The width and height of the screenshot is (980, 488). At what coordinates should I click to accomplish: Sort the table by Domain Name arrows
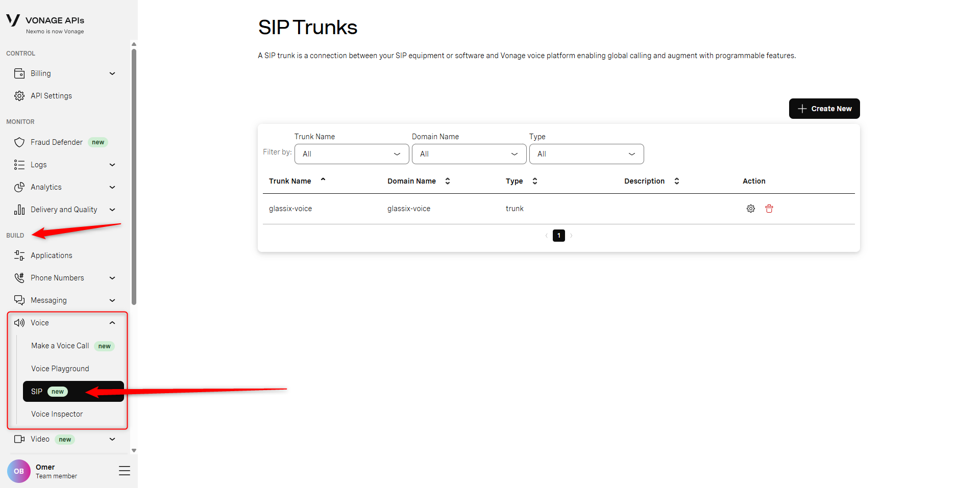click(x=448, y=181)
